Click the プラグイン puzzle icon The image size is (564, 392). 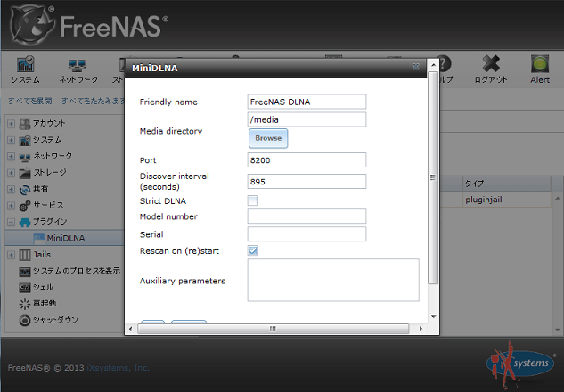(x=24, y=222)
